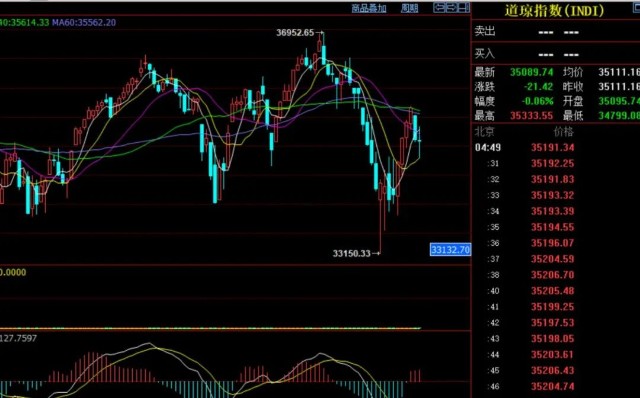The width and height of the screenshot is (640, 398).
Task: Open the 商品叠加 overlay option
Action: coord(369,8)
